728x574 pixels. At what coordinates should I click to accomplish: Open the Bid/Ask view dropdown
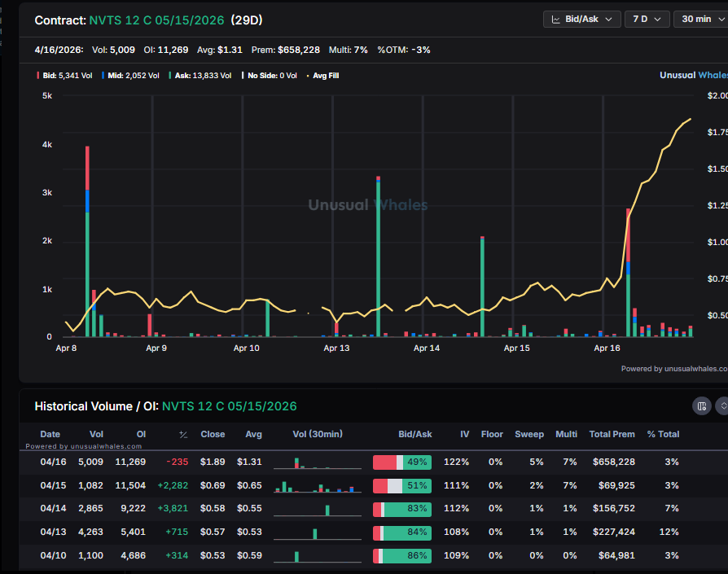coord(581,19)
